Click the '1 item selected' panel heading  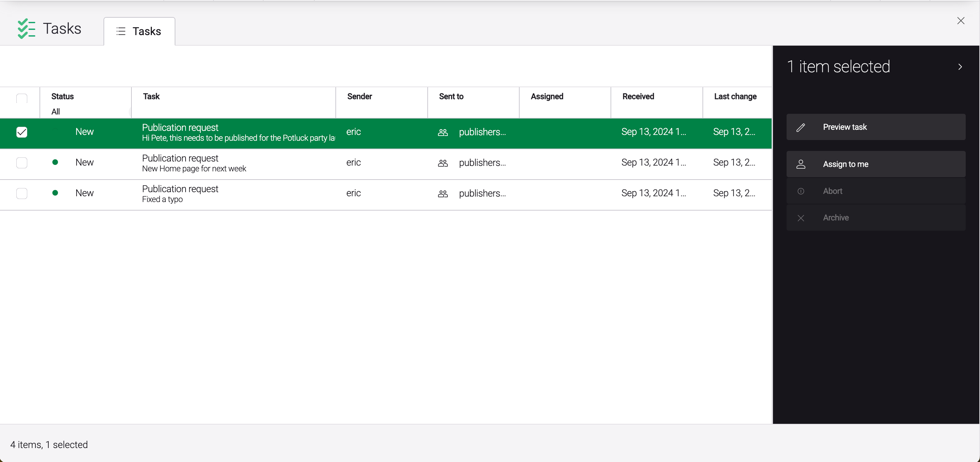pos(838,66)
